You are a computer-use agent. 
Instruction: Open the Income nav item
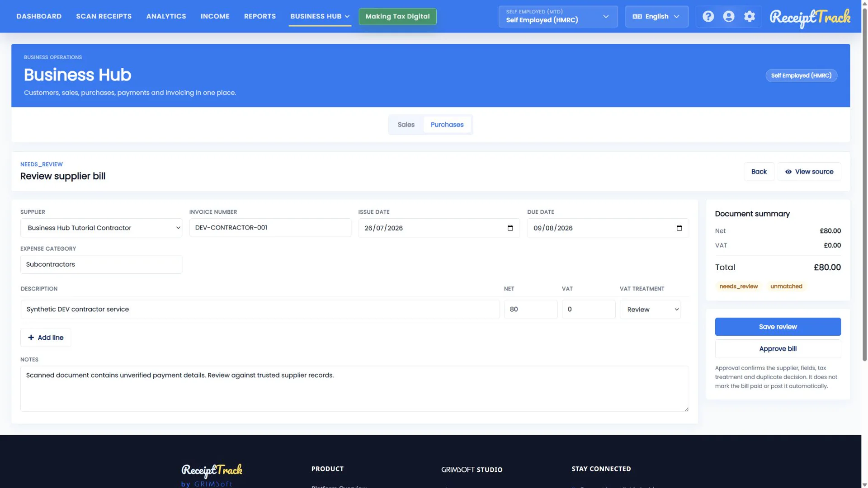[x=215, y=16]
